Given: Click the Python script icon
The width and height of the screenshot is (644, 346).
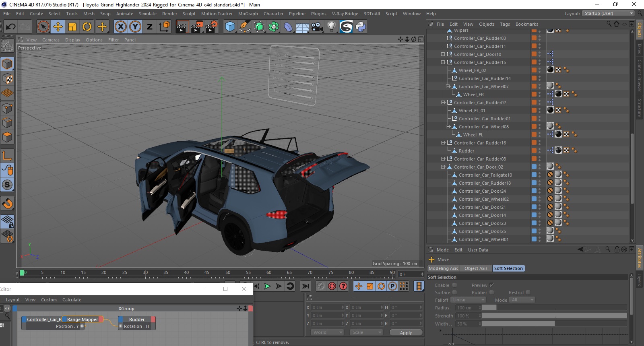Looking at the screenshot, I should tap(361, 27).
